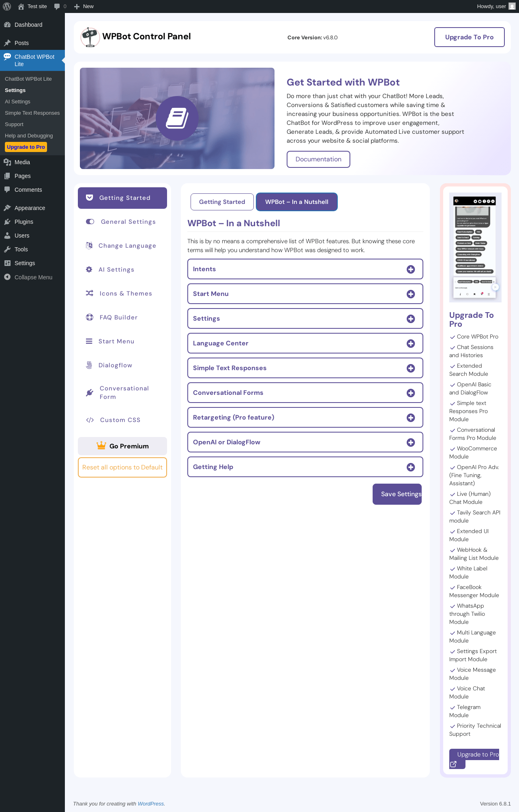
Task: Open the Support submenu item
Action: (14, 124)
